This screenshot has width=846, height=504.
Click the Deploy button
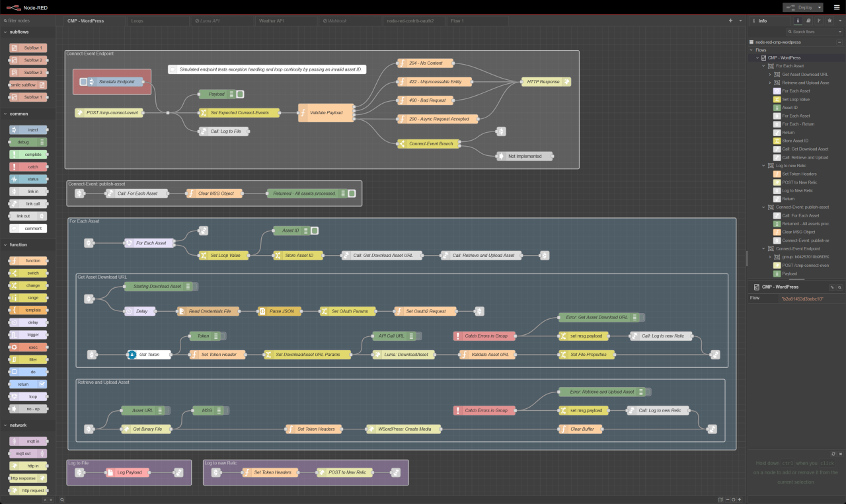(802, 7)
